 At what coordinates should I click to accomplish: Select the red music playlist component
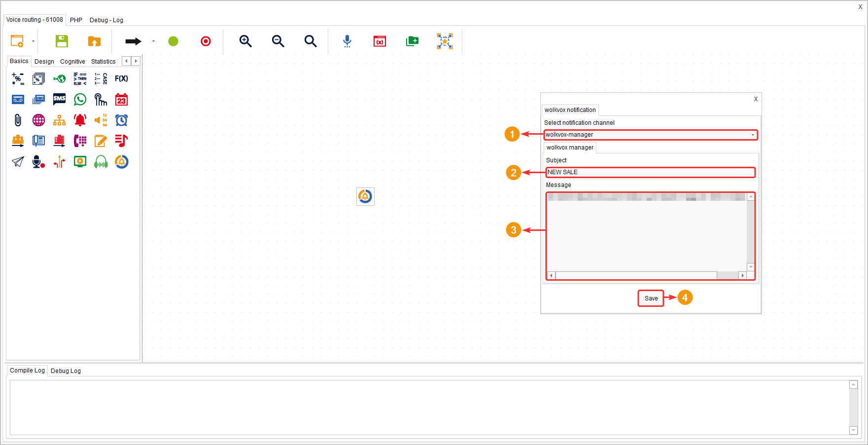(121, 141)
